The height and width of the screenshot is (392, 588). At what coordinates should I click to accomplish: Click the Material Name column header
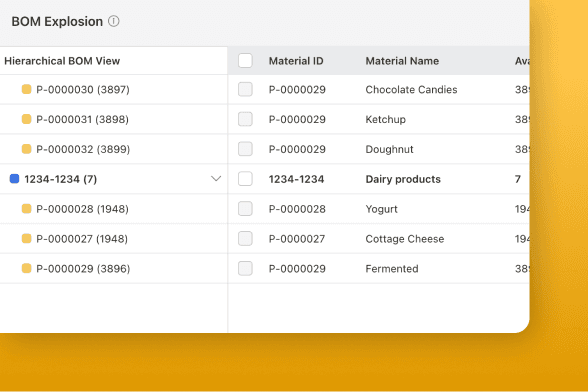pyautogui.click(x=402, y=61)
